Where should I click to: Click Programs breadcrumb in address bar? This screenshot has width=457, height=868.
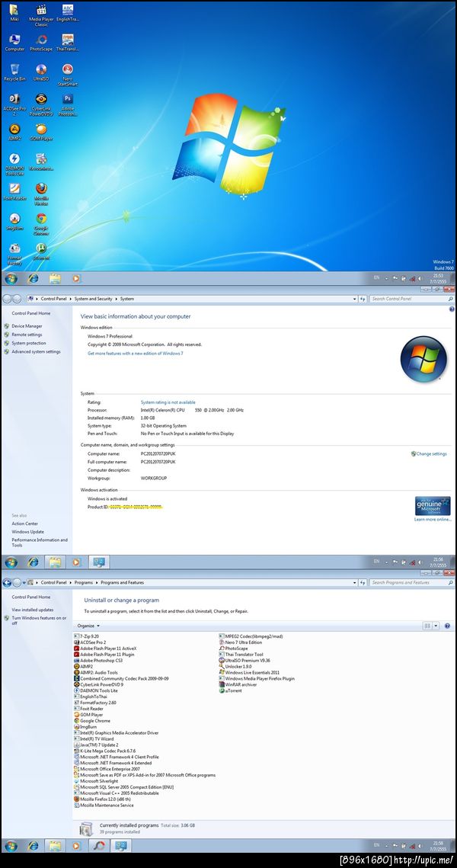pos(84,582)
